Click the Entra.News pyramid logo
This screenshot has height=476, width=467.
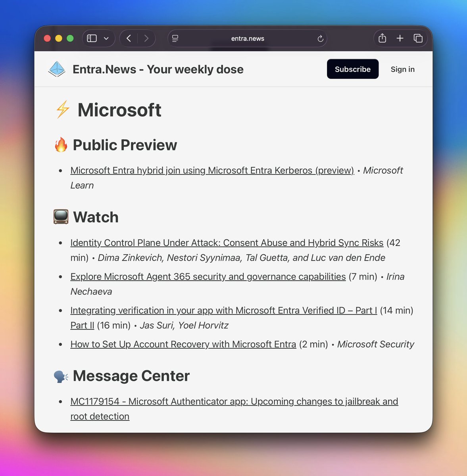point(56,69)
